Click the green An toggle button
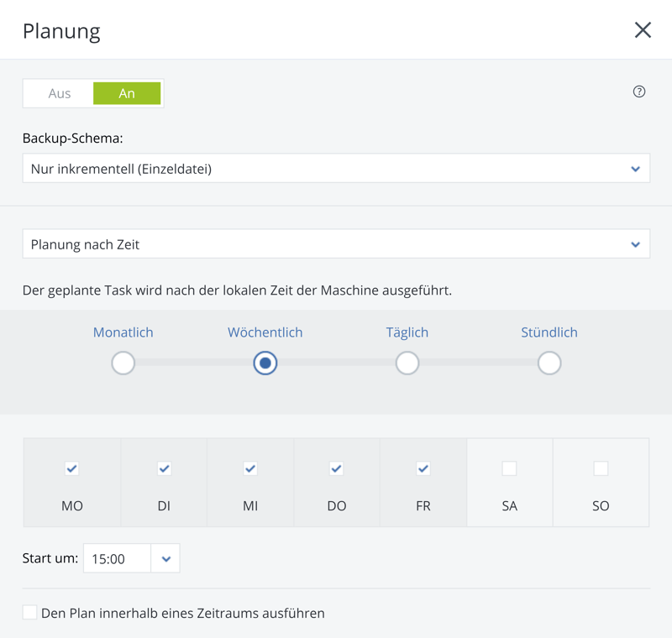Image resolution: width=672 pixels, height=638 pixels. coord(127,93)
